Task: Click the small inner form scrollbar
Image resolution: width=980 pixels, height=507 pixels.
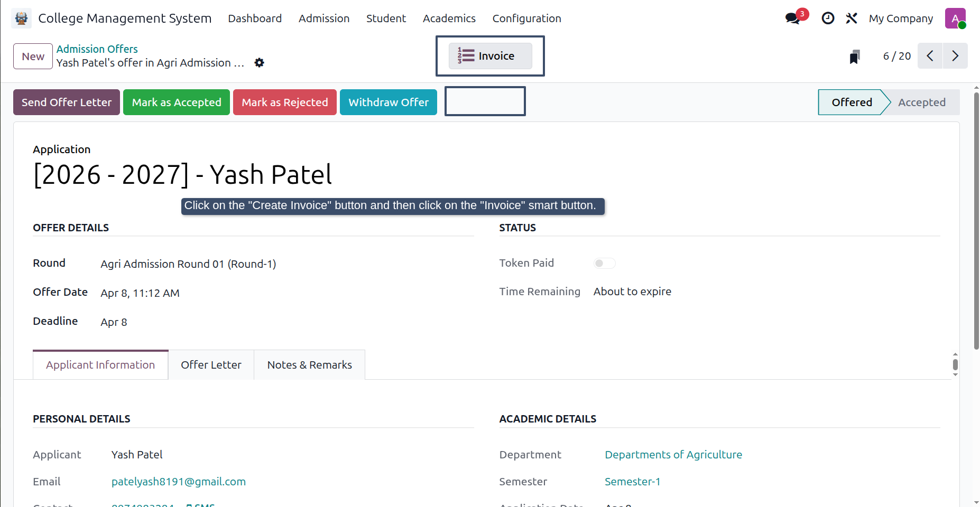Action: click(955, 364)
